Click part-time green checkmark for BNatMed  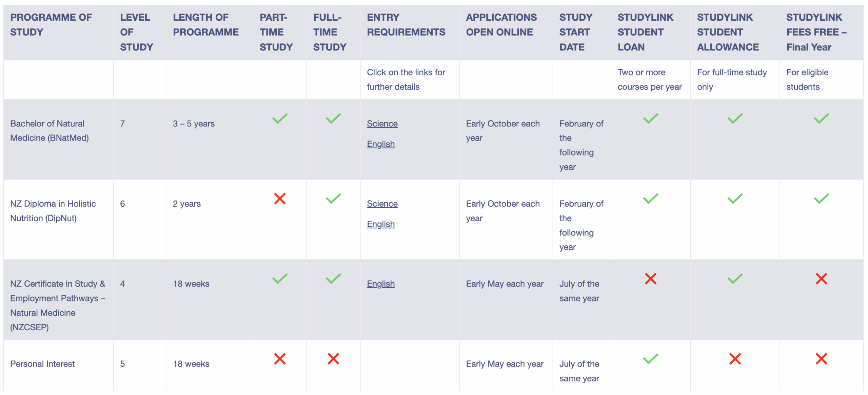pyautogui.click(x=280, y=119)
